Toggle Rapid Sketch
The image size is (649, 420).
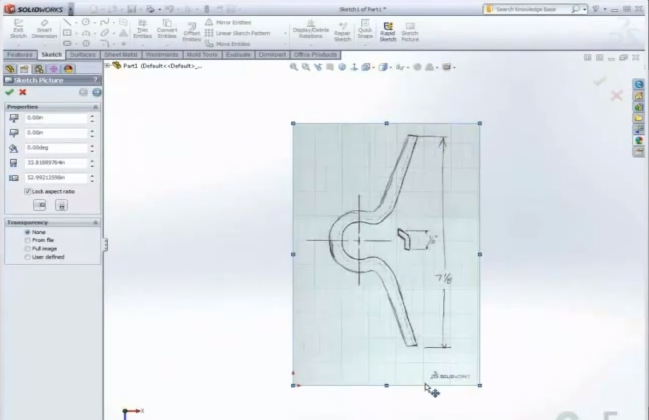(x=388, y=32)
